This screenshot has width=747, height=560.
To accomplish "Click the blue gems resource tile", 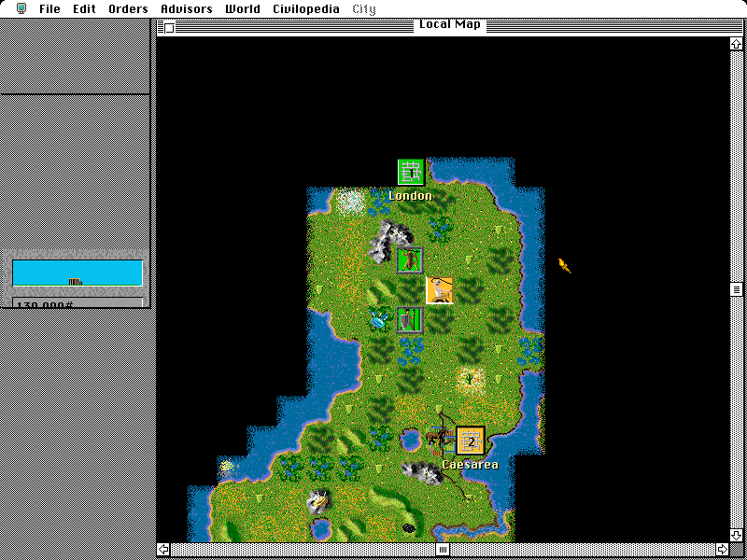I will tap(380, 319).
